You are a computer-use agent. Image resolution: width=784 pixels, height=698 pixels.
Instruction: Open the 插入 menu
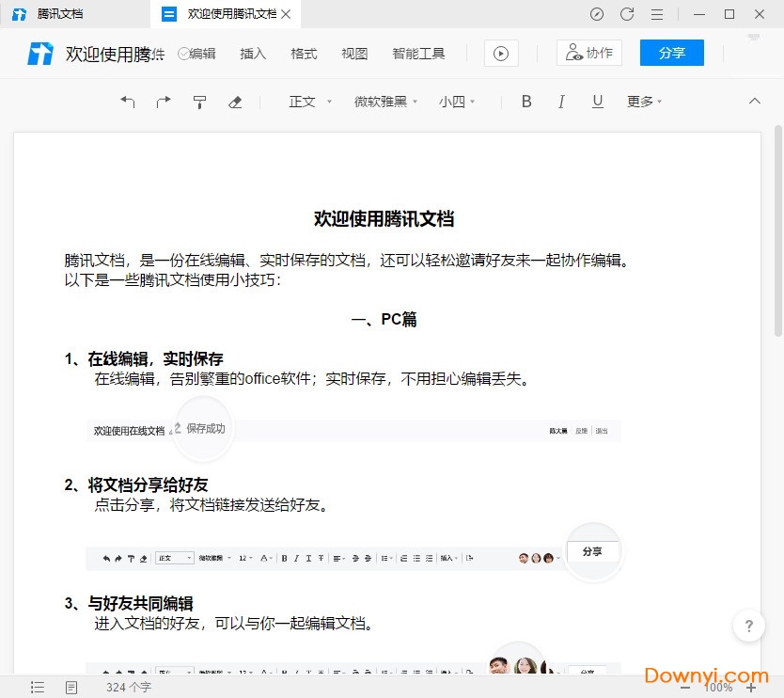(253, 54)
